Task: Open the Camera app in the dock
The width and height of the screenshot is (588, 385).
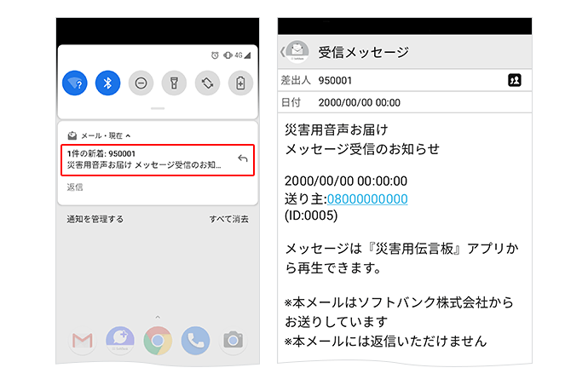Action: click(x=233, y=341)
